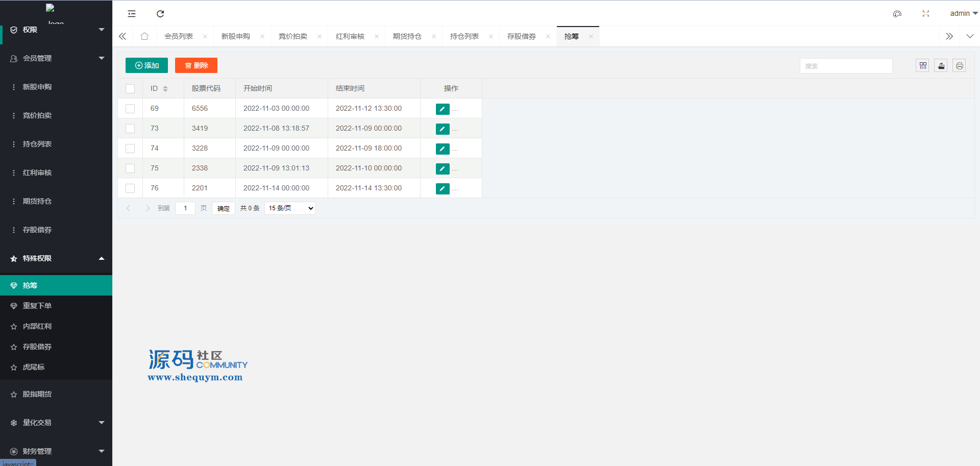Switch to the 期货持仓 tab

(x=407, y=36)
